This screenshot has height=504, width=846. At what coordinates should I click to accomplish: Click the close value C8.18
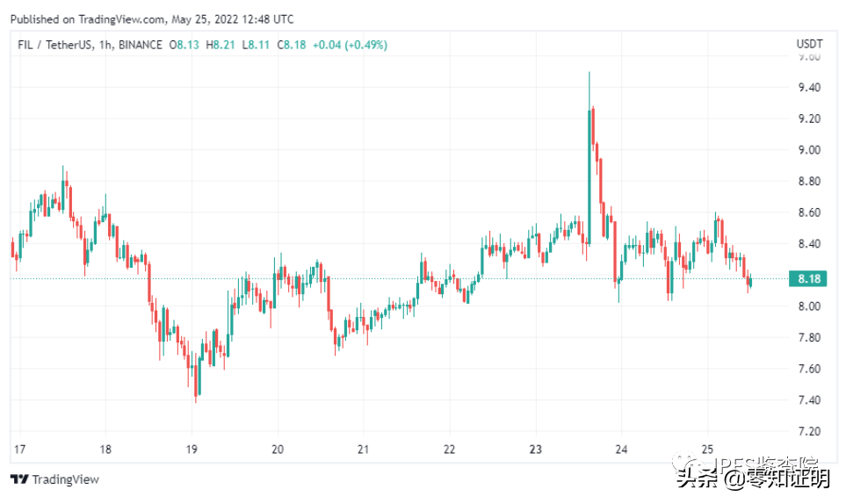tap(292, 45)
